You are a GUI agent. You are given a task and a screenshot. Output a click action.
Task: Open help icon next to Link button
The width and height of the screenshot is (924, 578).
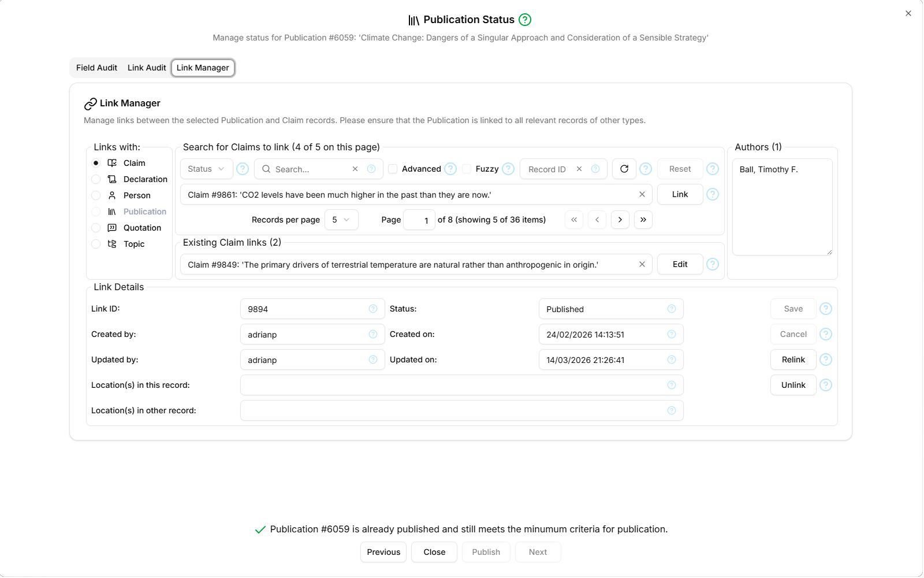(713, 194)
